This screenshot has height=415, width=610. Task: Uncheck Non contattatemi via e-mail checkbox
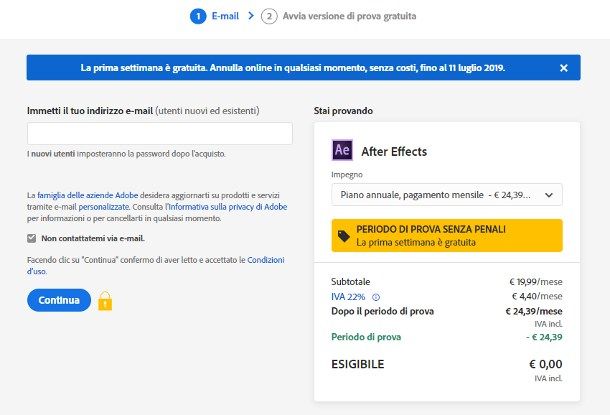[x=32, y=238]
